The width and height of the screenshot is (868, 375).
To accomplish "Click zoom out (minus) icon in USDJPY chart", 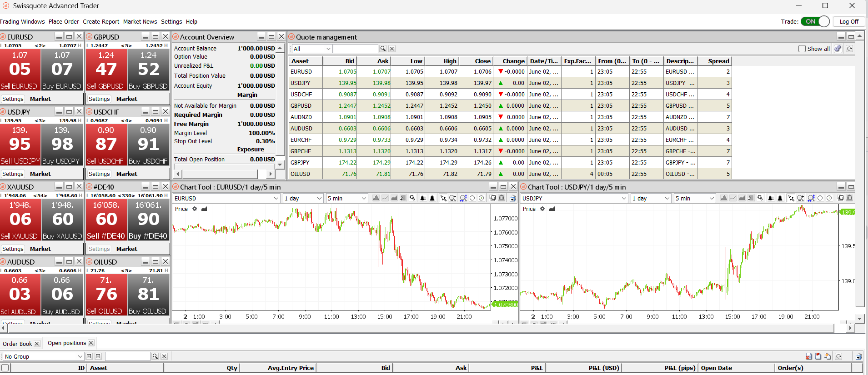I will 820,198.
